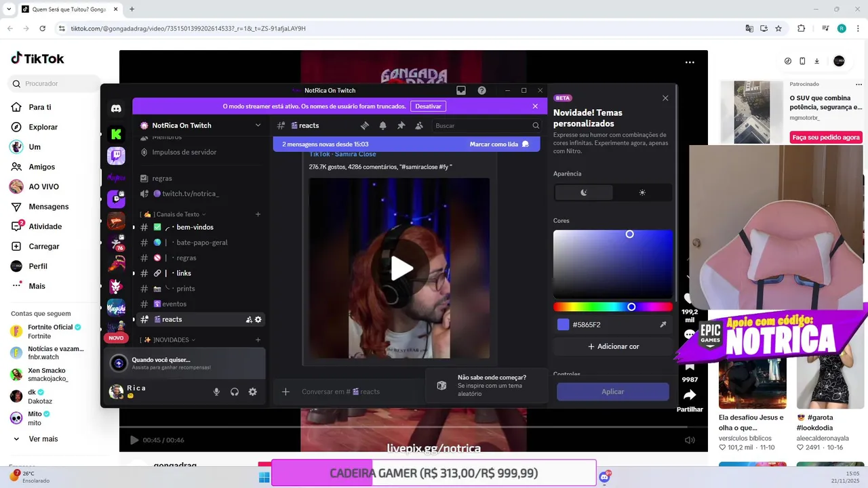The width and height of the screenshot is (868, 488).
Task: Click Marcar como lida button
Action: (499, 144)
